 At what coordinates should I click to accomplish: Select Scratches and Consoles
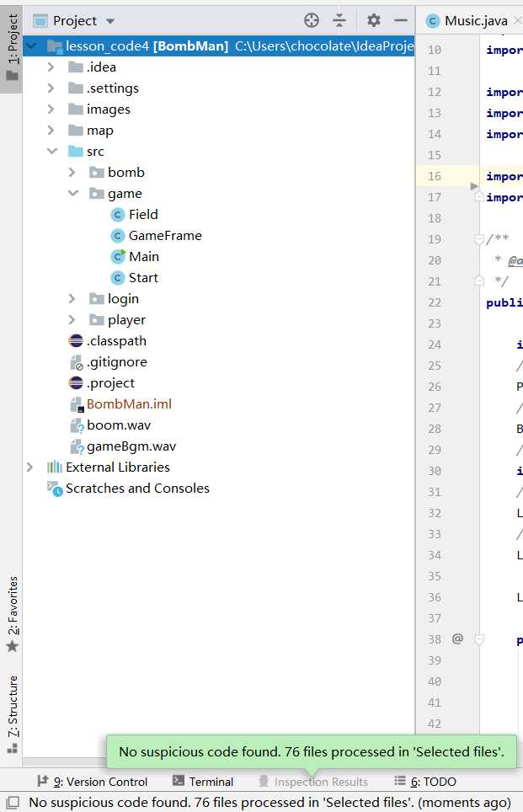point(137,489)
